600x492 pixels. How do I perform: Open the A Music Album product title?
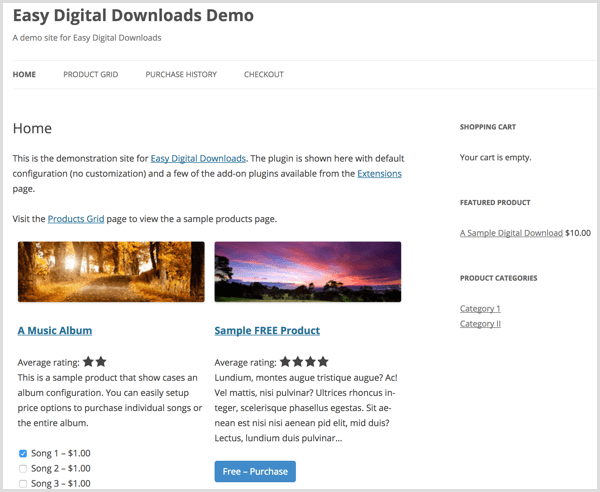55,331
